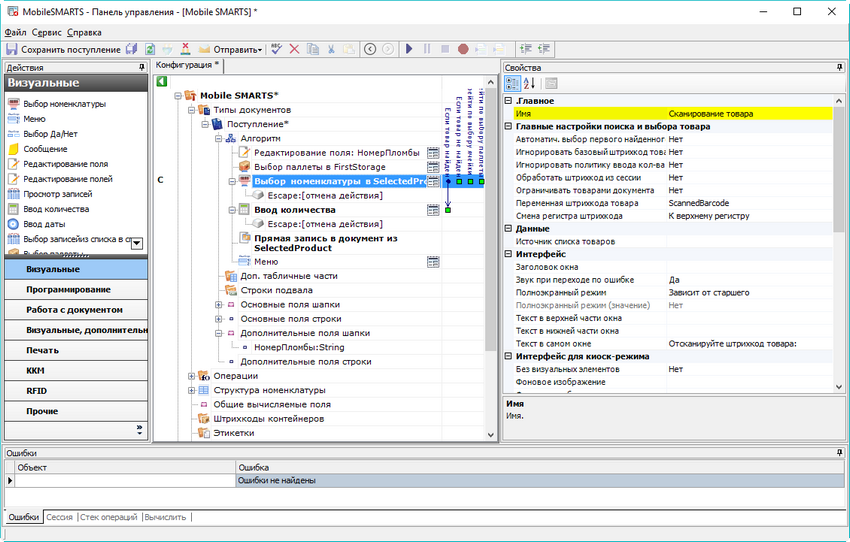Click the scissors cut icon

point(331,49)
